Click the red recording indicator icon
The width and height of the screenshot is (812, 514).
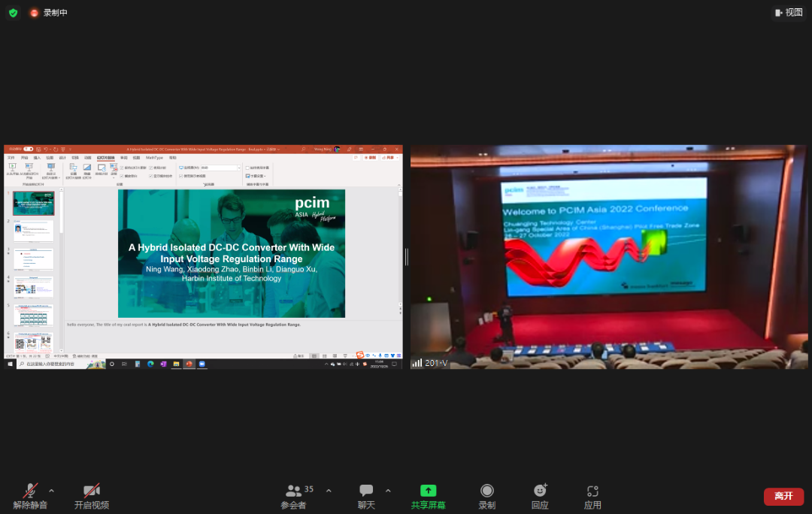tap(34, 13)
